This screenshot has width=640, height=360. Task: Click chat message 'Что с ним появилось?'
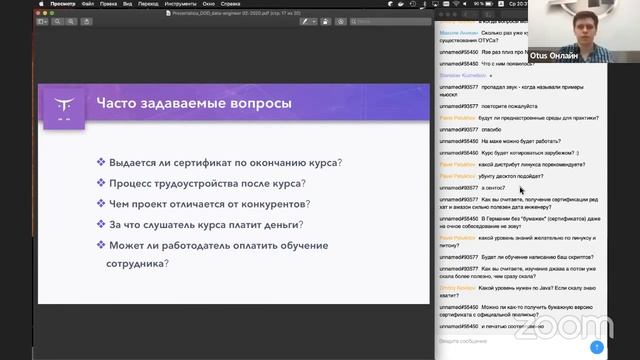pos(508,64)
